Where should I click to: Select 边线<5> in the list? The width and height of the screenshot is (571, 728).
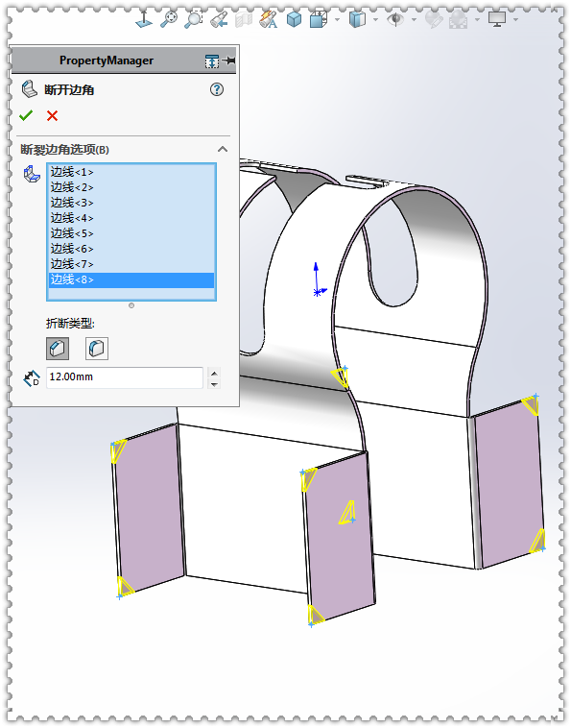coord(131,233)
